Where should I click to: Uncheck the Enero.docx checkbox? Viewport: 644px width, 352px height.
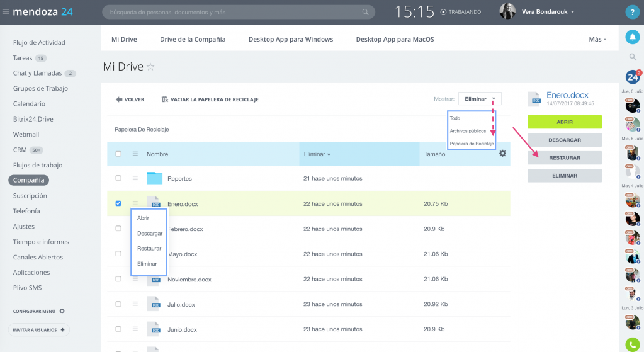coord(118,203)
